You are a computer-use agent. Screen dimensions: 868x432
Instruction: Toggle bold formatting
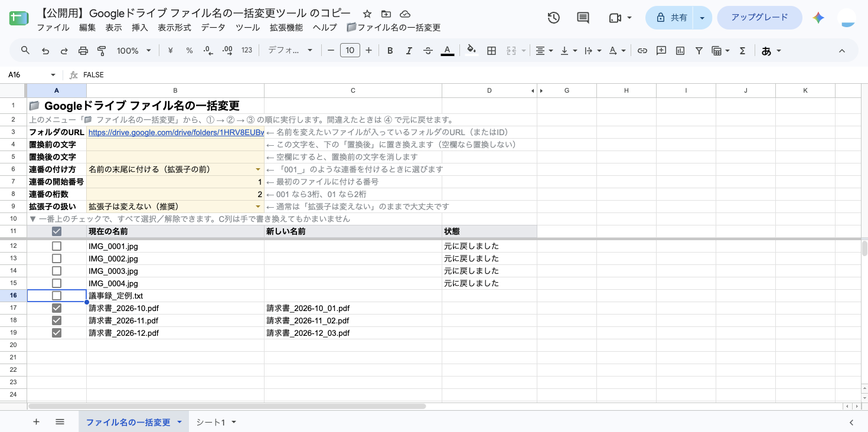(390, 51)
